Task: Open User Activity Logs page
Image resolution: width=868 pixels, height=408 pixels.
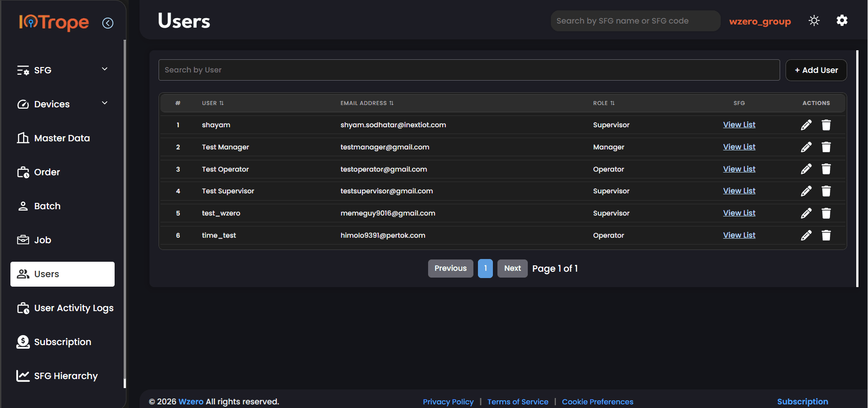Action: (x=63, y=308)
